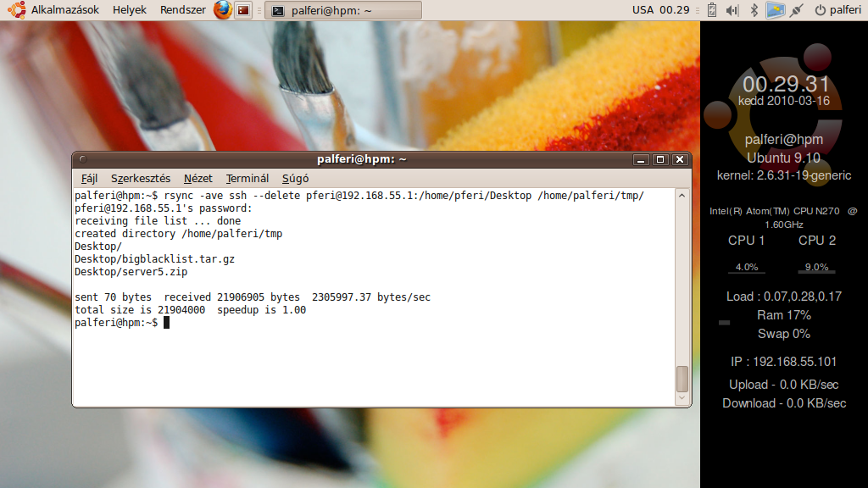Expand the Rendszer system menu
868x488 pixels.
coord(182,10)
